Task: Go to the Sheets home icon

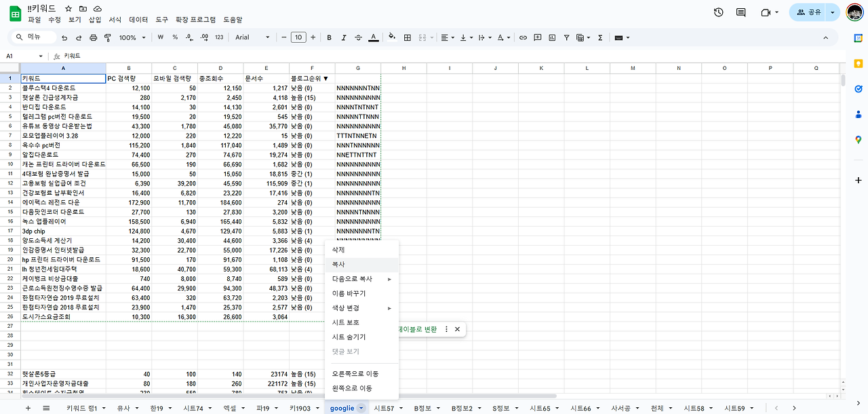Action: pos(15,13)
